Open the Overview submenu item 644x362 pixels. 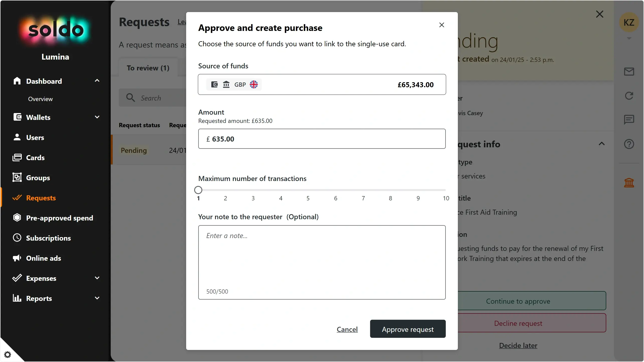click(41, 99)
